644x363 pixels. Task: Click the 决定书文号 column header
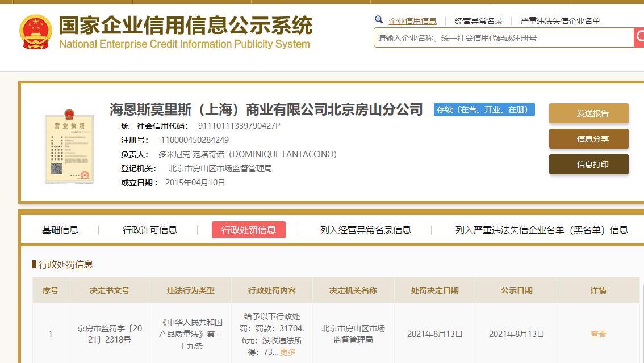click(x=109, y=290)
